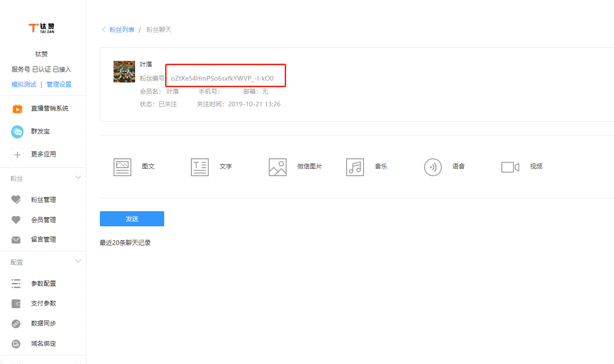Select the 语音 voice icon
This screenshot has width=614, height=364.
pyautogui.click(x=433, y=167)
